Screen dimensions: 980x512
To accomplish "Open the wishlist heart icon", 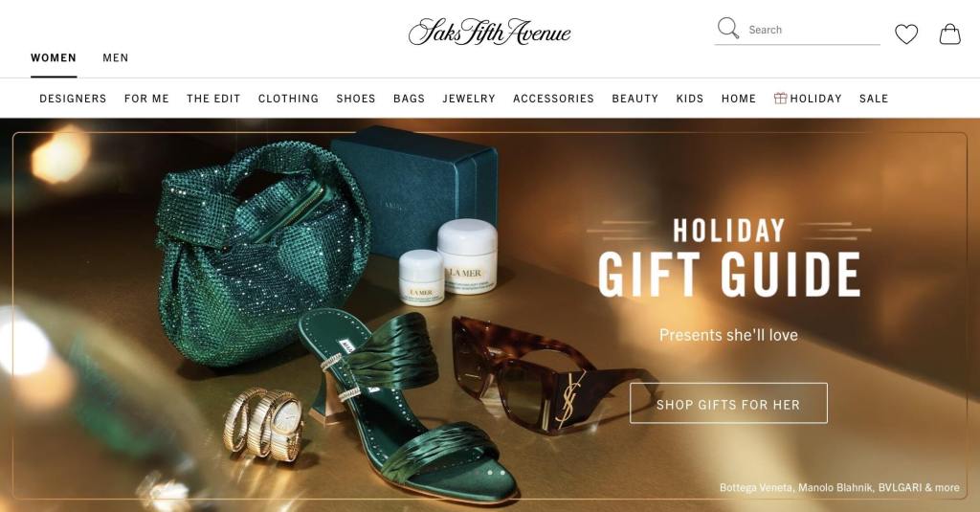I will pyautogui.click(x=905, y=33).
